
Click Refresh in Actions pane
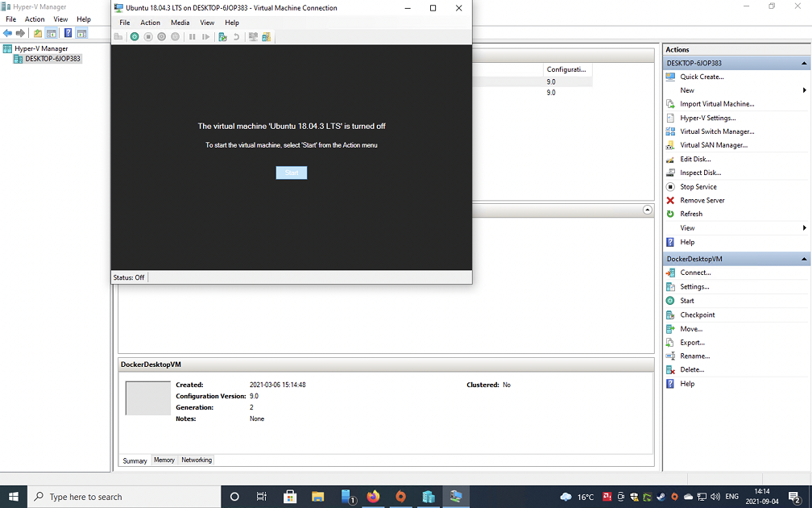691,214
